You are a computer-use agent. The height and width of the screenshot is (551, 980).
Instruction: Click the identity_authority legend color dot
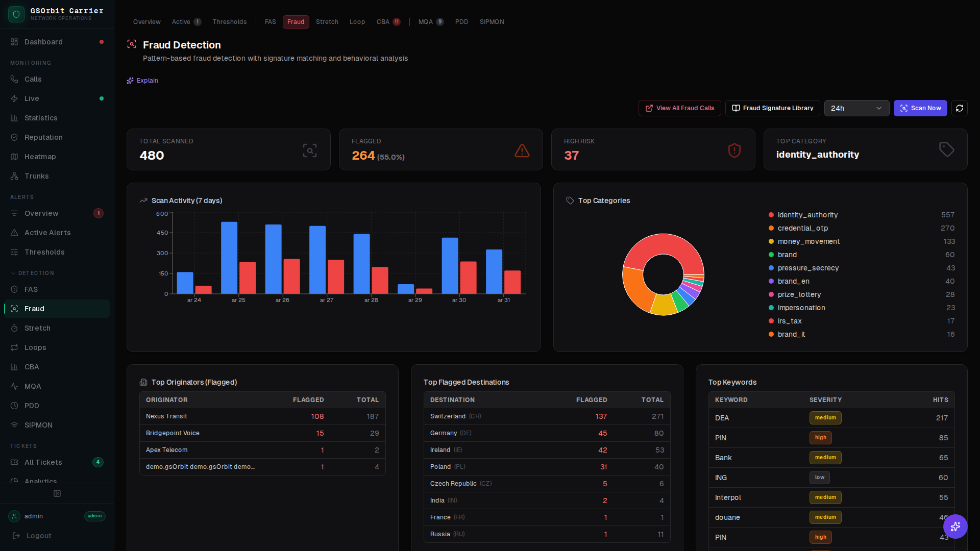coord(771,215)
